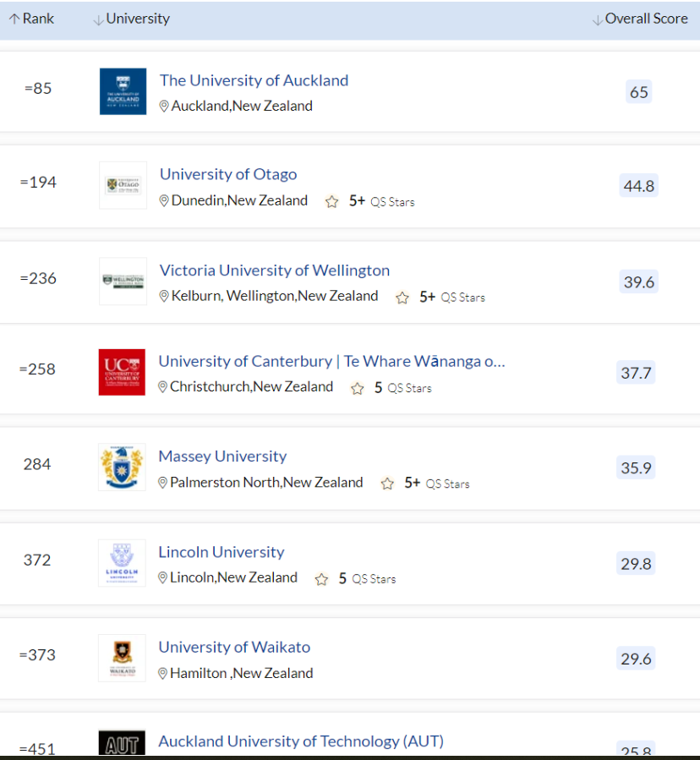Click the University of Auckland logo
The width and height of the screenshot is (700, 760).
[123, 91]
